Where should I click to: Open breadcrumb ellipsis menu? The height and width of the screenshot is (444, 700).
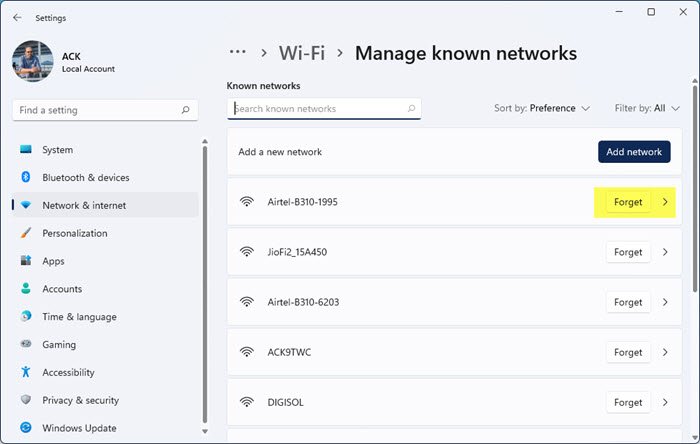click(x=237, y=53)
